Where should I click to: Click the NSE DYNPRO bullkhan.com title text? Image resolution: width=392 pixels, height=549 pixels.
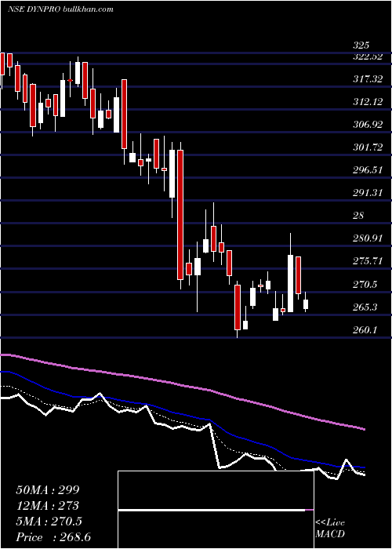click(60, 9)
